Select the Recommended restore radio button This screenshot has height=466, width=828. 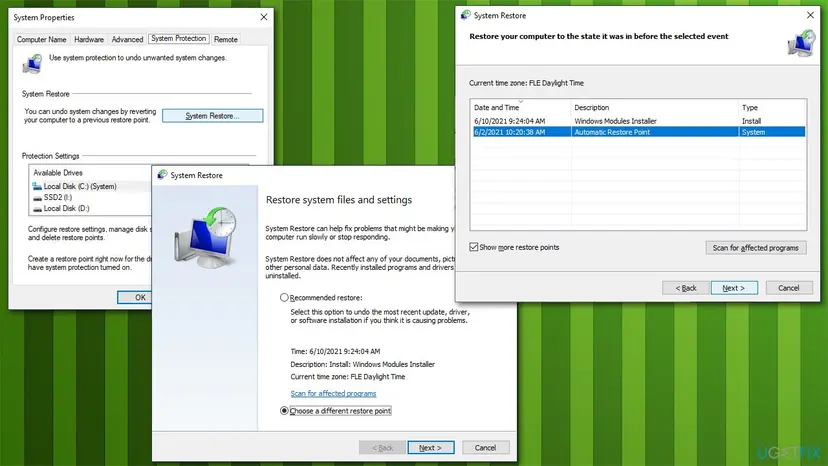[284, 297]
